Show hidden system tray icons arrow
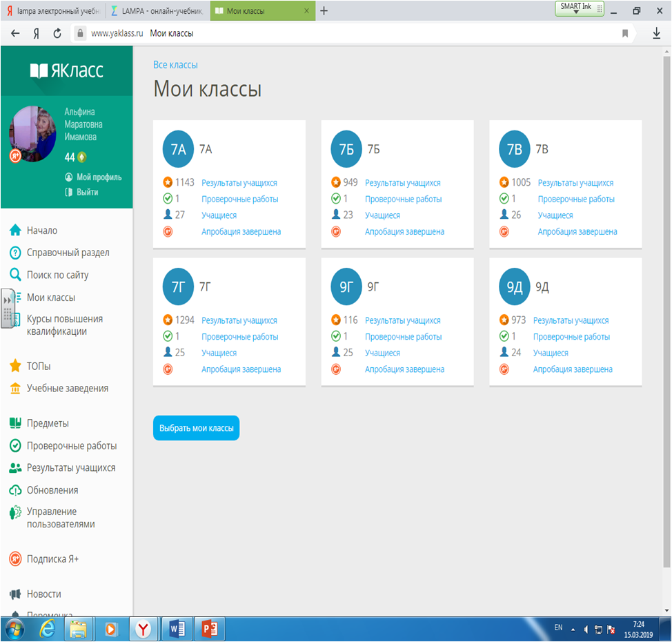672x642 pixels. coord(573,630)
